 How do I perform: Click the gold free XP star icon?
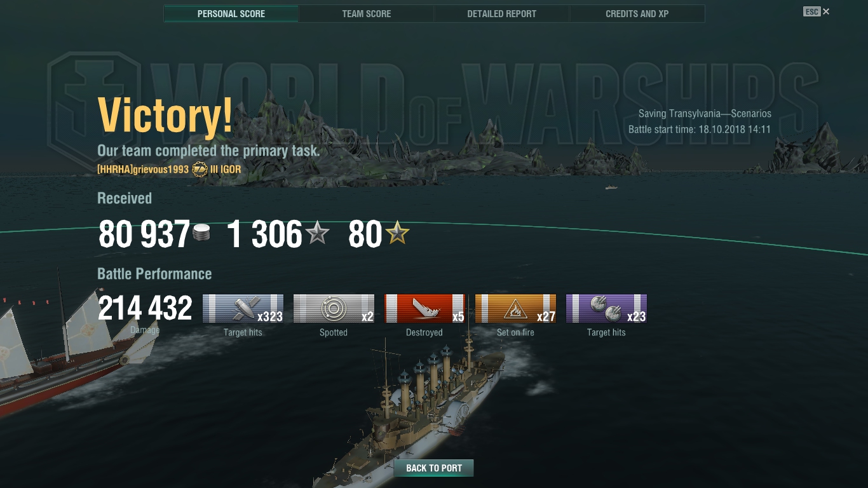click(x=397, y=234)
